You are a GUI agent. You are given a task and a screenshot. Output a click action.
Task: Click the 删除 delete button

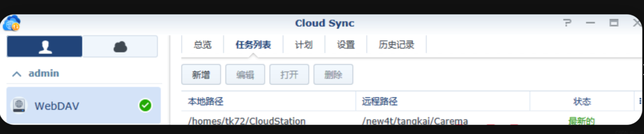pyautogui.click(x=333, y=75)
